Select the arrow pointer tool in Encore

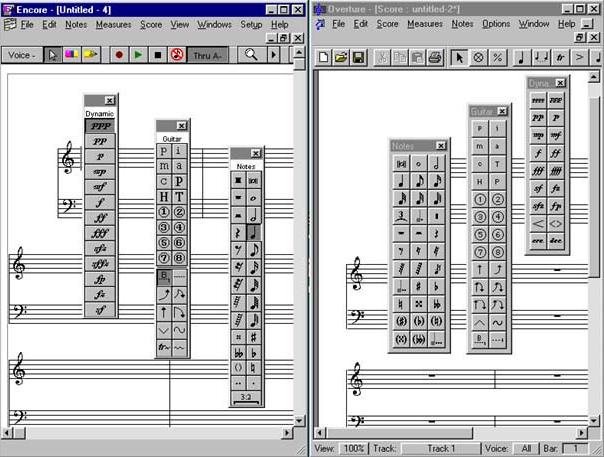(x=52, y=55)
